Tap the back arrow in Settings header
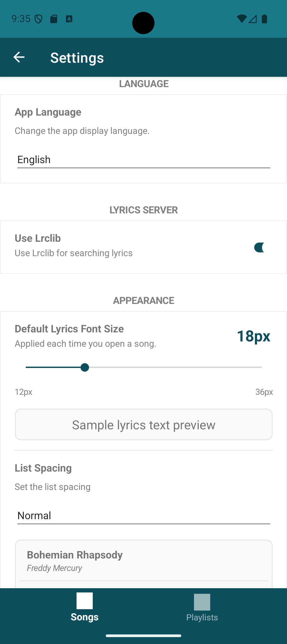The width and height of the screenshot is (287, 644). (x=19, y=57)
